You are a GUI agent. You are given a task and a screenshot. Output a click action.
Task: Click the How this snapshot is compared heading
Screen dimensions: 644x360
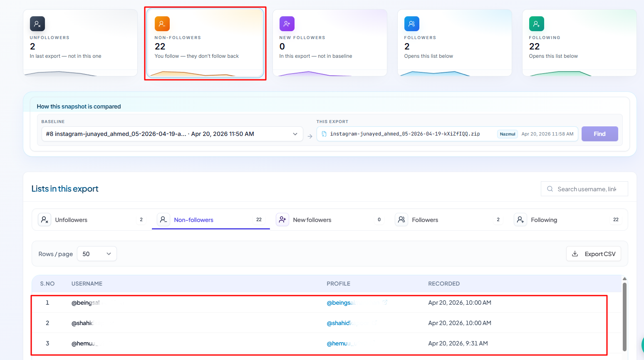(x=79, y=106)
